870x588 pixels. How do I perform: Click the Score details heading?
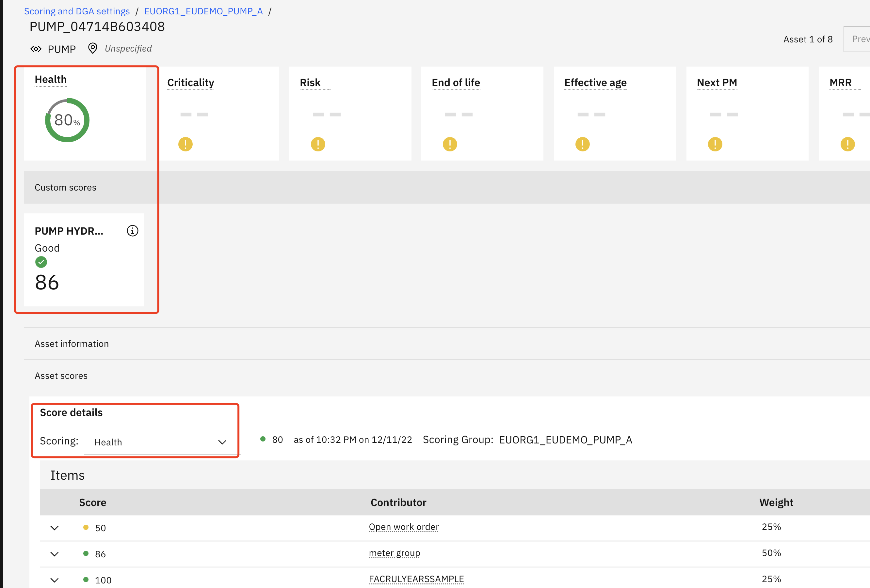tap(71, 412)
